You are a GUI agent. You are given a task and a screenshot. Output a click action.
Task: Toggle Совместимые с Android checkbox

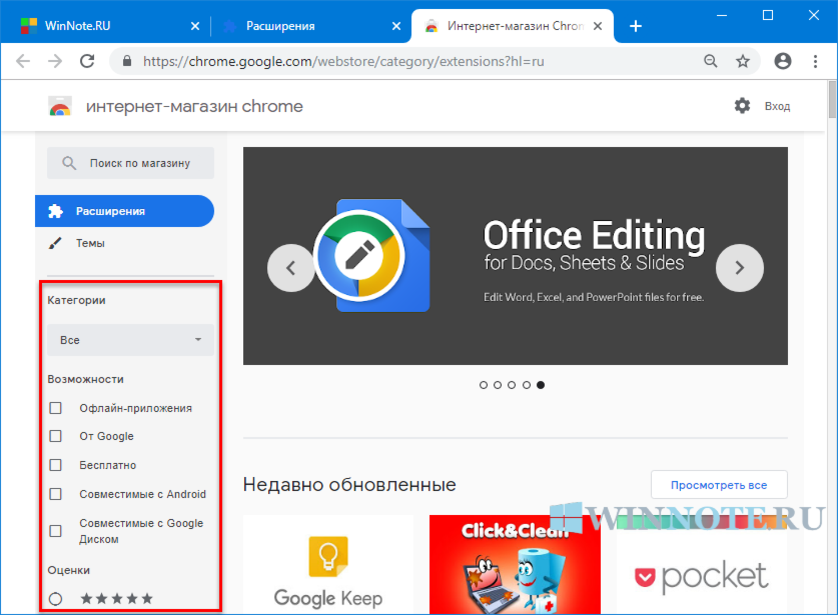tap(56, 494)
